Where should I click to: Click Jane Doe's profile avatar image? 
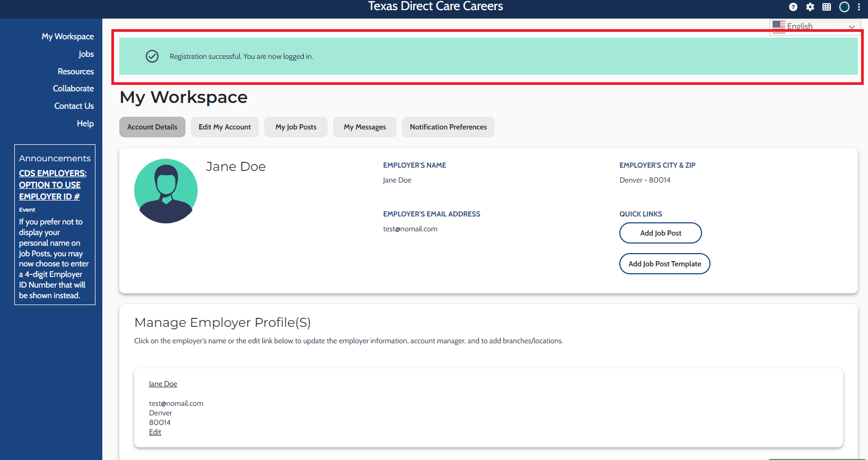[166, 191]
